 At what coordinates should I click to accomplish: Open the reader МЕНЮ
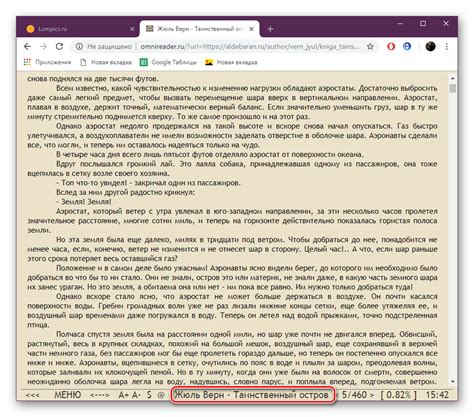pos(68,395)
